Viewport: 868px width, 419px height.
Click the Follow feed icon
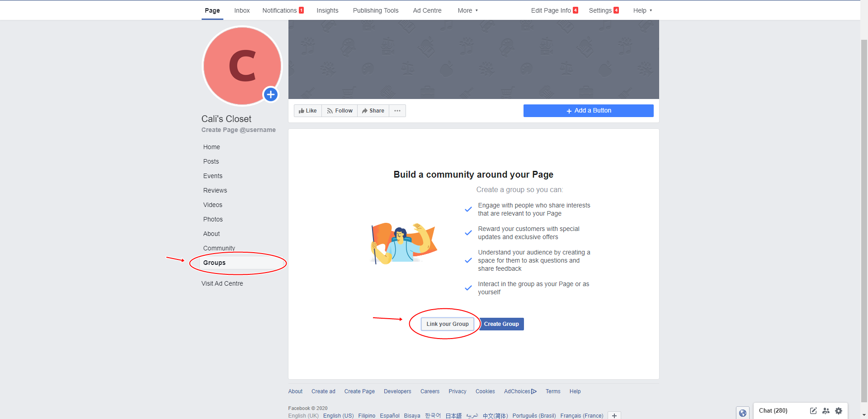[x=330, y=110]
